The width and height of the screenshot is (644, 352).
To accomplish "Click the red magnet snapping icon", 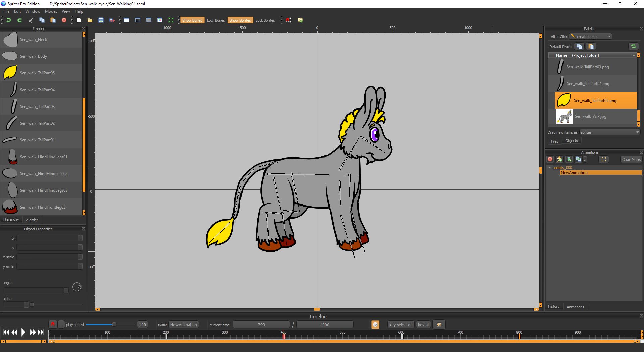I will (x=289, y=20).
